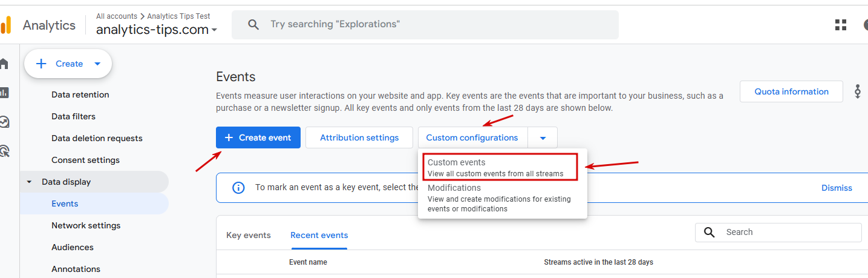868x278 pixels.
Task: Click the icon right of Quota information
Action: pos(857,92)
